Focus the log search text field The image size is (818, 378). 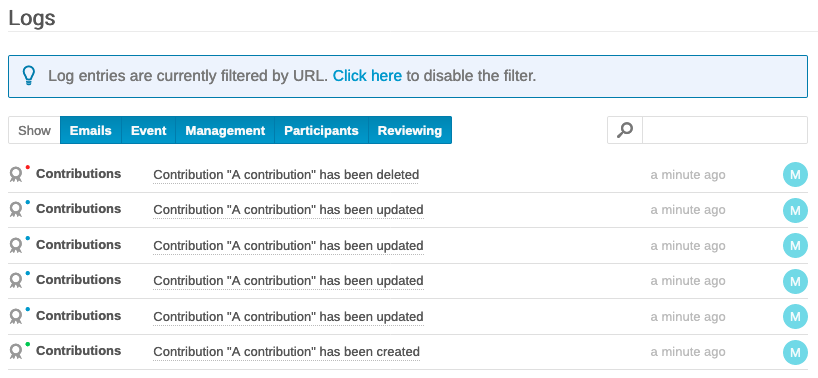(725, 130)
